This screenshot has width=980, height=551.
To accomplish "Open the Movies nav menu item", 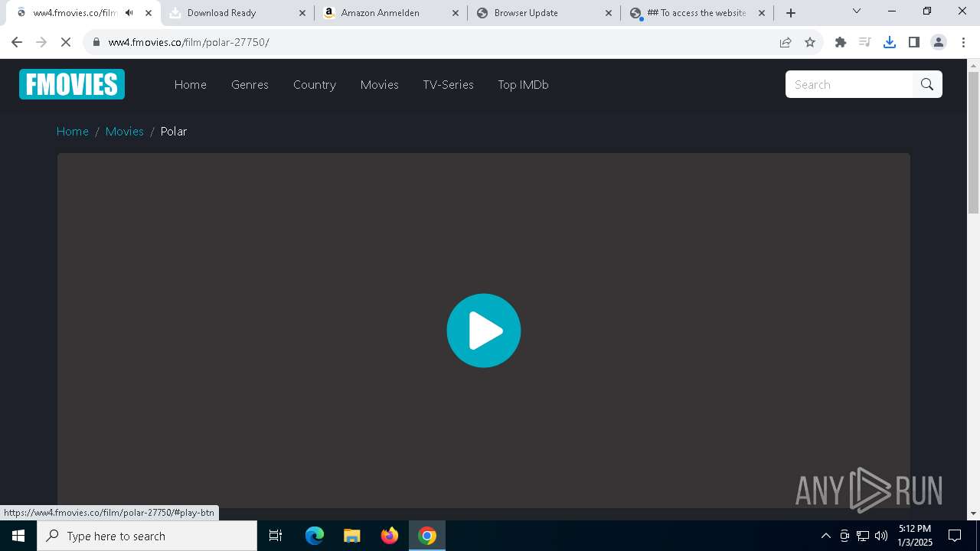I will pyautogui.click(x=380, y=85).
